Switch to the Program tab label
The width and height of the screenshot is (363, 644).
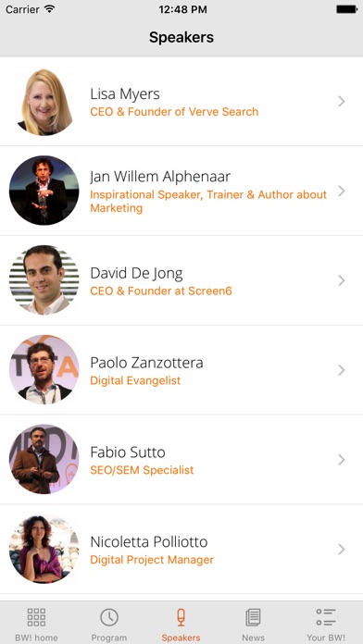point(109,638)
